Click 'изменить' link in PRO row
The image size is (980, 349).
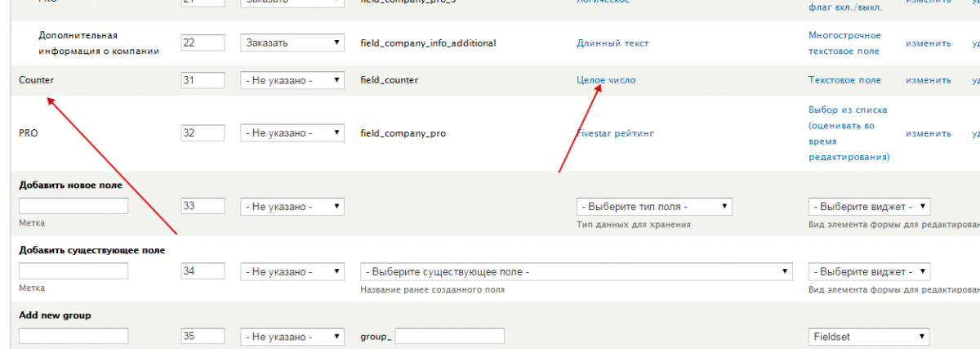coord(928,133)
